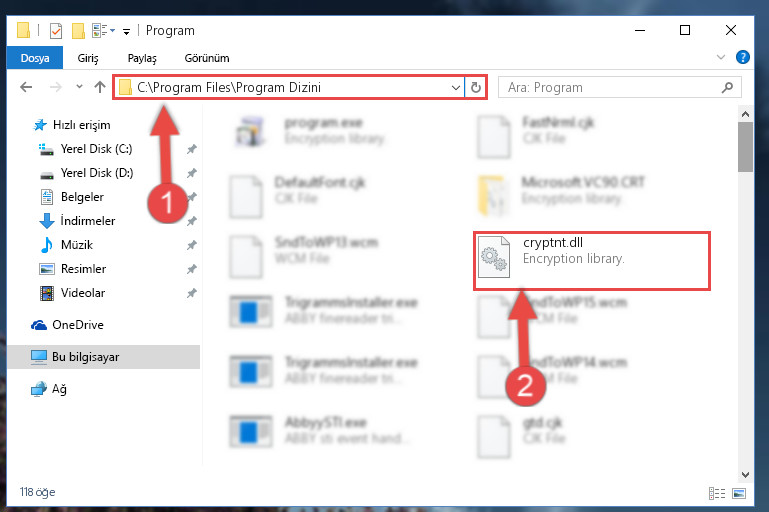Click the Properties quick access icon
Screen dimensions: 769x512
(56, 30)
